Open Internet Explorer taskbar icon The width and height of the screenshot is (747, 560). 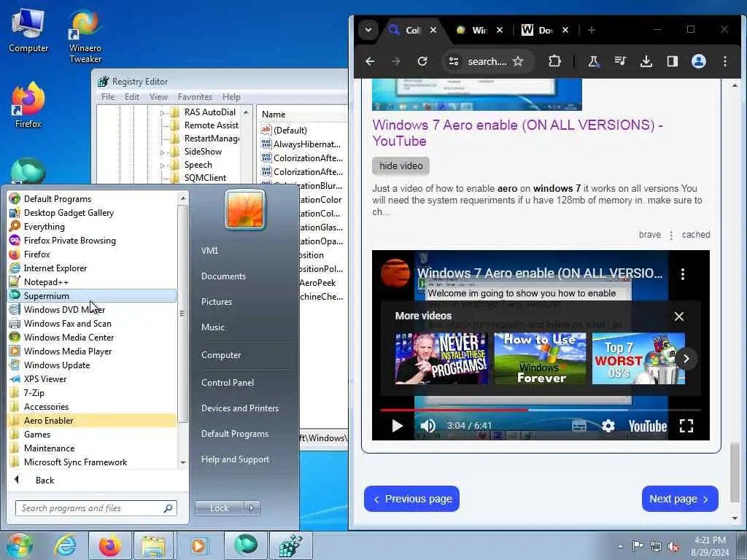[65, 545]
